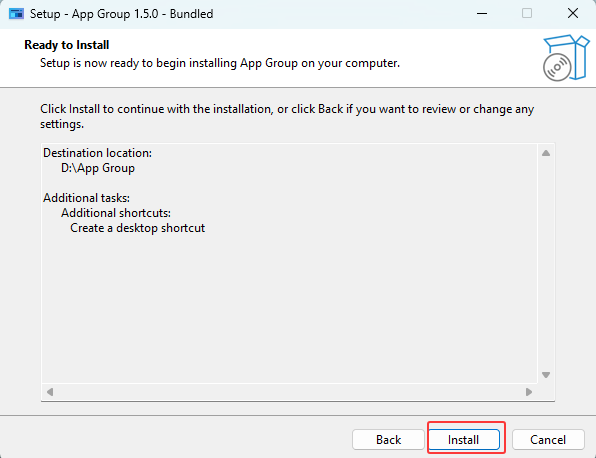The height and width of the screenshot is (458, 596).
Task: Click the scroll right arrow in summary box
Action: click(x=529, y=391)
